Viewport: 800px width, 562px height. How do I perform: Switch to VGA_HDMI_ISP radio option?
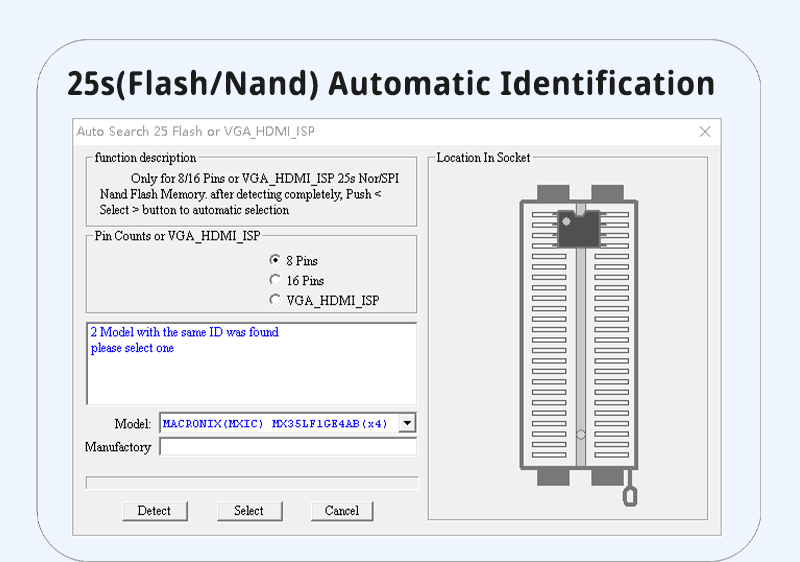pos(276,300)
